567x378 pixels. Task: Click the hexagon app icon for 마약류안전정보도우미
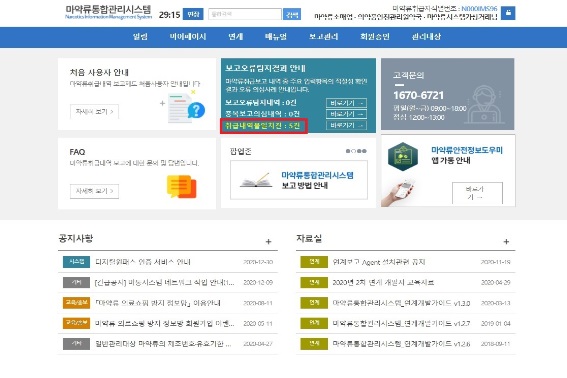[403, 157]
